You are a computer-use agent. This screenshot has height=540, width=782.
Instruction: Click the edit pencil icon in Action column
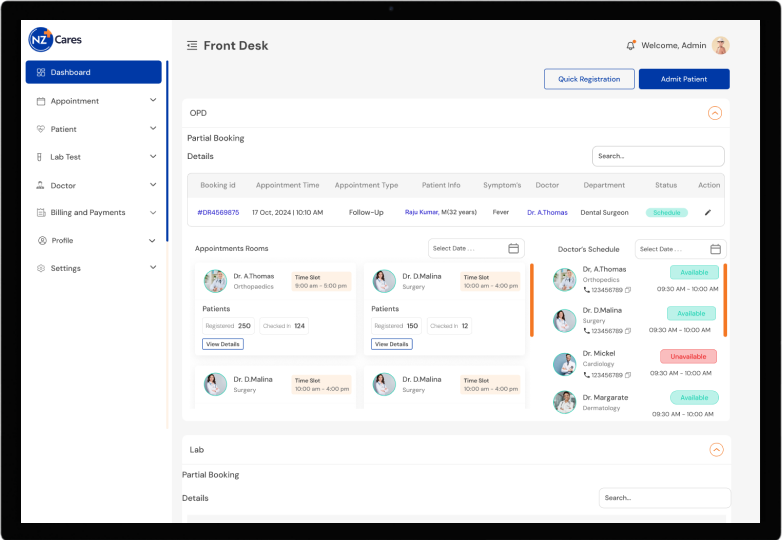[708, 212]
